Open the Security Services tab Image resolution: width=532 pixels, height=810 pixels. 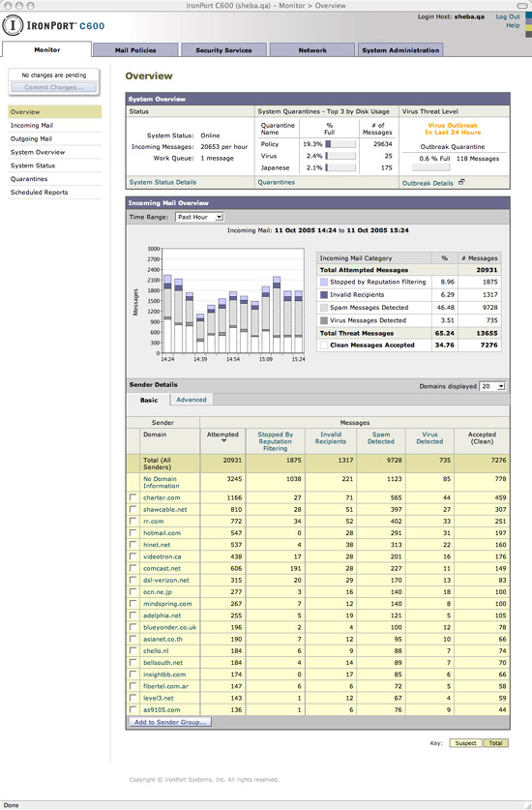pyautogui.click(x=223, y=50)
